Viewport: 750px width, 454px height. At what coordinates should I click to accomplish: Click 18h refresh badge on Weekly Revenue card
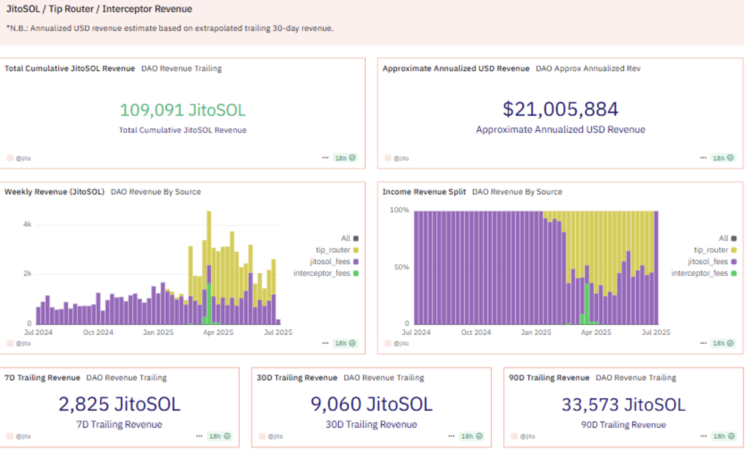pos(345,343)
